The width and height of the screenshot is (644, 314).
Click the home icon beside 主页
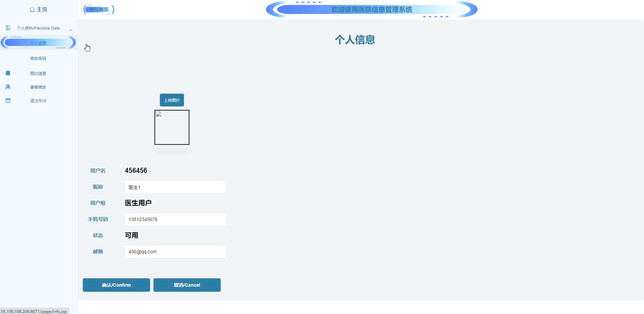coord(32,9)
